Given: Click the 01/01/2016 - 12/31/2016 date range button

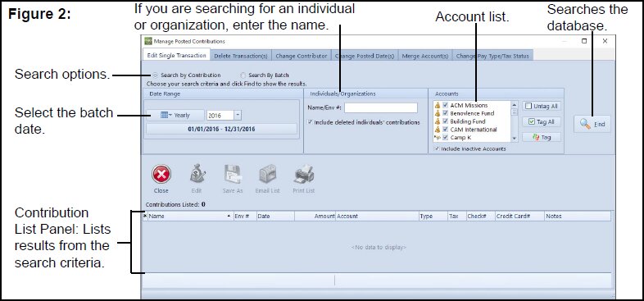Looking at the screenshot, I should pos(221,129).
